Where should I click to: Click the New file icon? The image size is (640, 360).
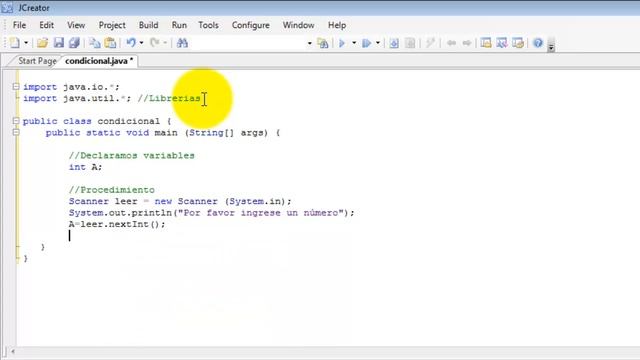tap(15, 42)
